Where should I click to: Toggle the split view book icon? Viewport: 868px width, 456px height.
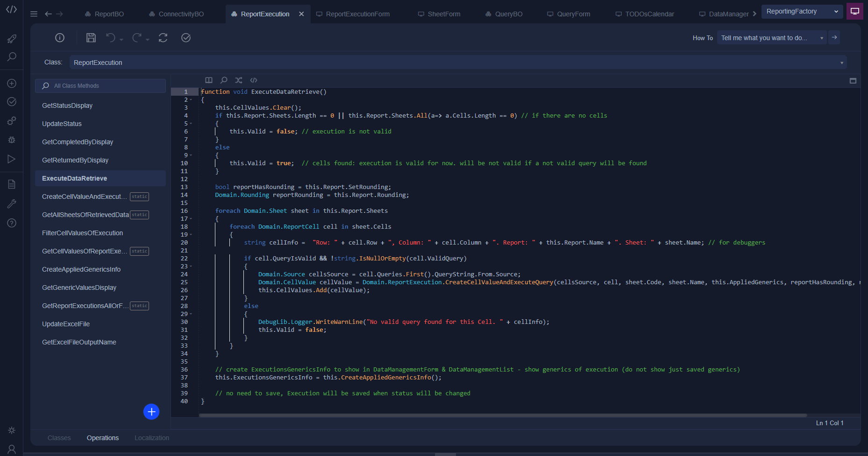[209, 80]
